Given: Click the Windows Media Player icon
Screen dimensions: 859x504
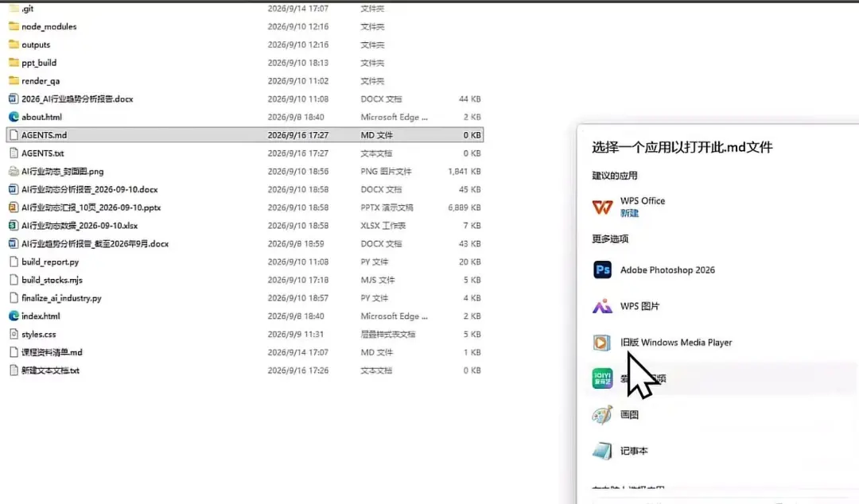Looking at the screenshot, I should point(601,343).
